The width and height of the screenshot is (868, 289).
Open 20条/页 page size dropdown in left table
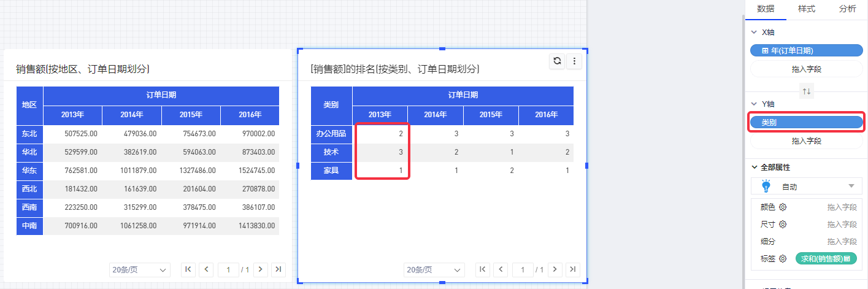(139, 269)
